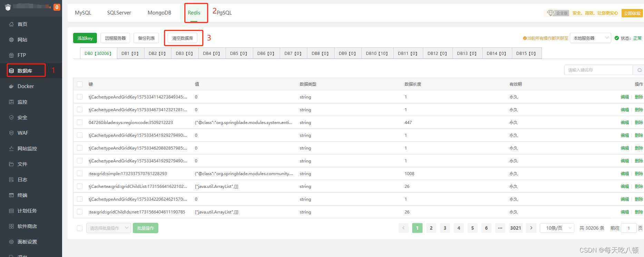
Task: Switch to the MySQL tab
Action: pyautogui.click(x=83, y=13)
